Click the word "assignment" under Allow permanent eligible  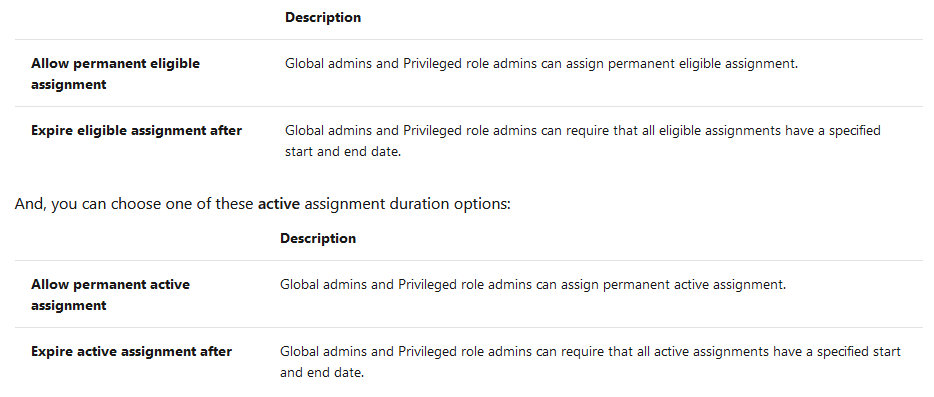pyautogui.click(x=69, y=85)
